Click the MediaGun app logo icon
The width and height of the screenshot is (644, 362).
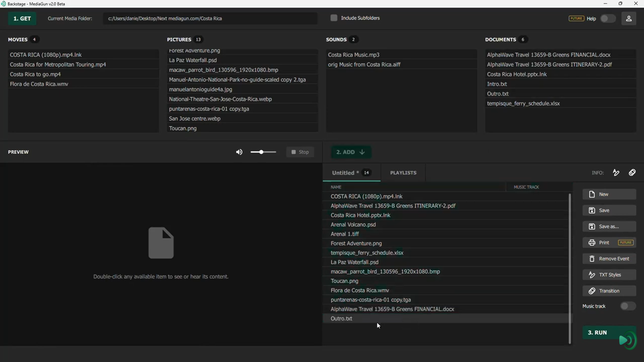[x=3, y=4]
